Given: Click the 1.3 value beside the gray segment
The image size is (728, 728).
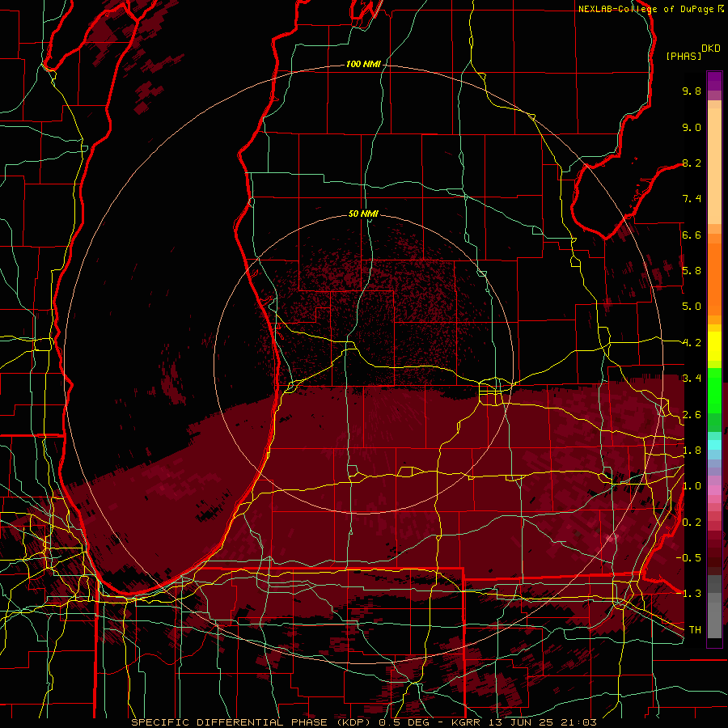Looking at the screenshot, I should coord(692,594).
